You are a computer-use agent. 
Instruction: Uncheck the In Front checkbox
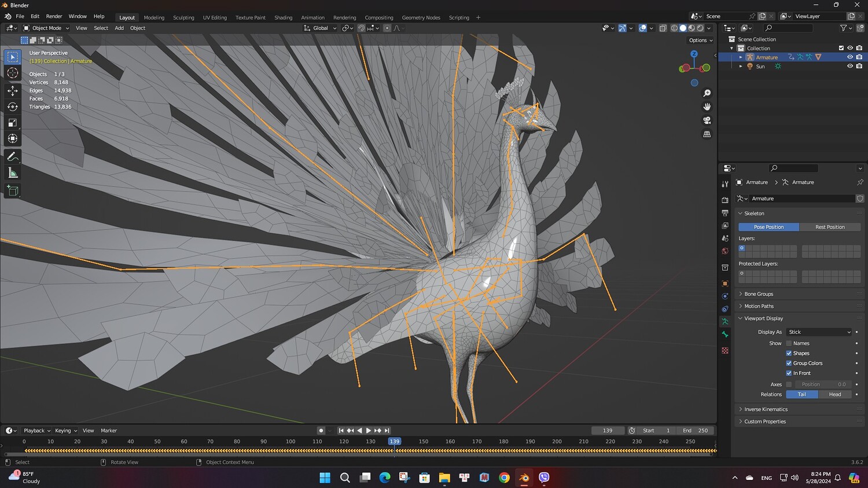789,373
